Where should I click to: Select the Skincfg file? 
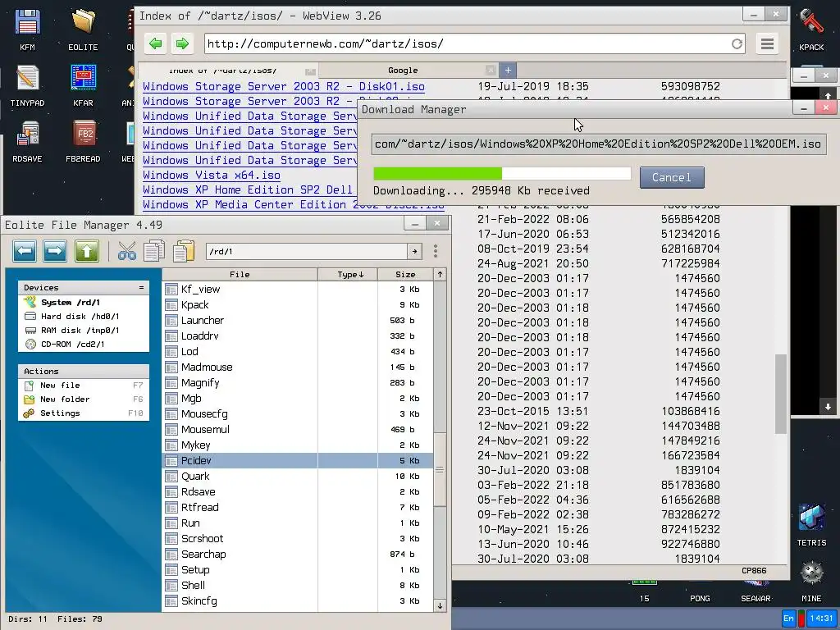click(x=297, y=600)
